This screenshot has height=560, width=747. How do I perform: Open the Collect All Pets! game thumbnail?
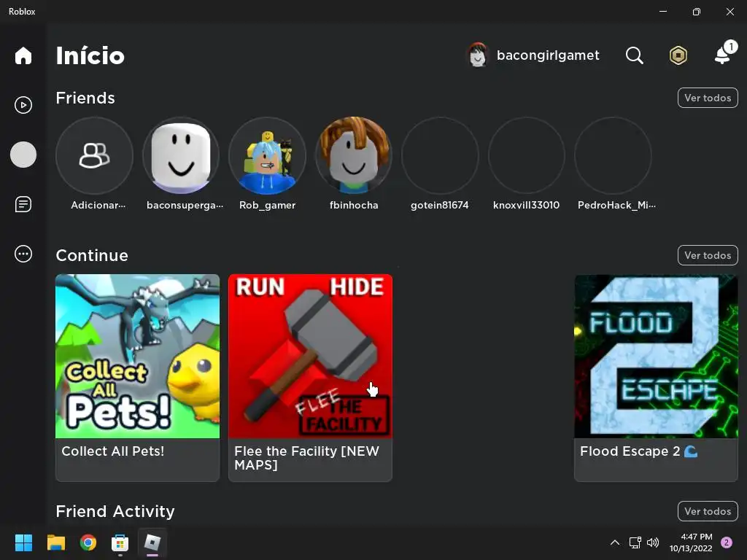click(x=138, y=356)
